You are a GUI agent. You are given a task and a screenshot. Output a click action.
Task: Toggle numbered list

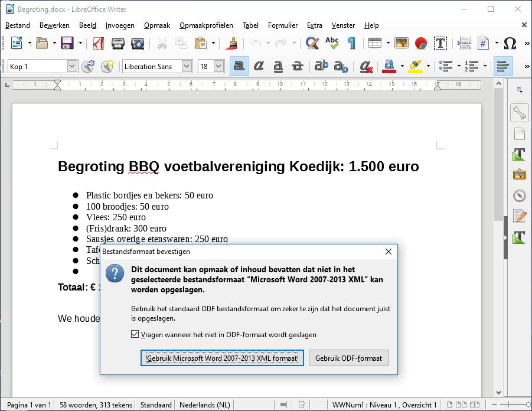[471, 66]
